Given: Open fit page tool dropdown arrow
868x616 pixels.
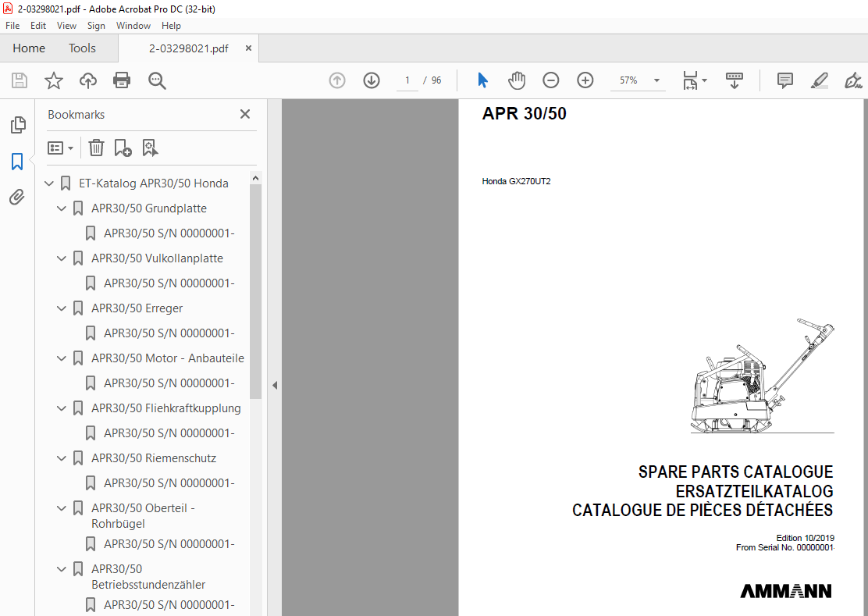Looking at the screenshot, I should [x=704, y=80].
